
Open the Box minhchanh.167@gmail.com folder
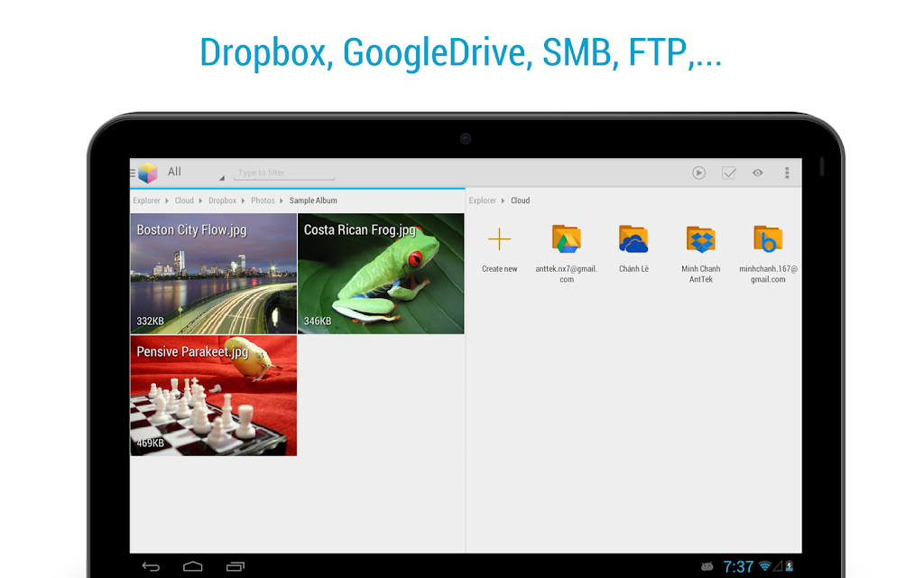(768, 254)
